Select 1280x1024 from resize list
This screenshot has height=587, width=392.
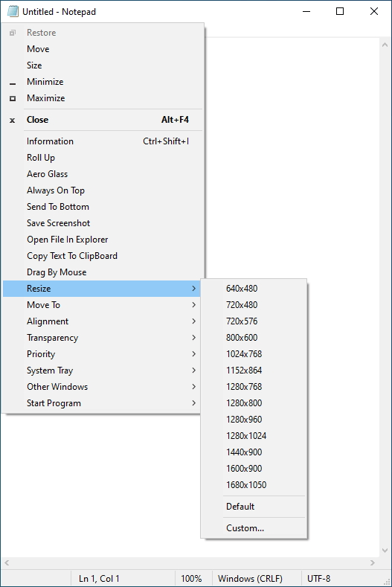point(254,436)
